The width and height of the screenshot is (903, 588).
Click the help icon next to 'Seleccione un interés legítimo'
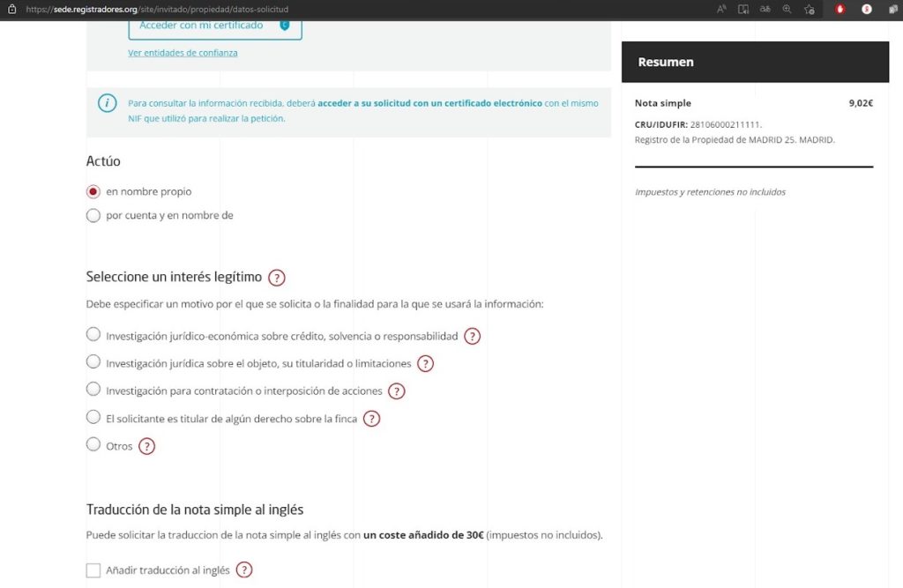tap(276, 278)
